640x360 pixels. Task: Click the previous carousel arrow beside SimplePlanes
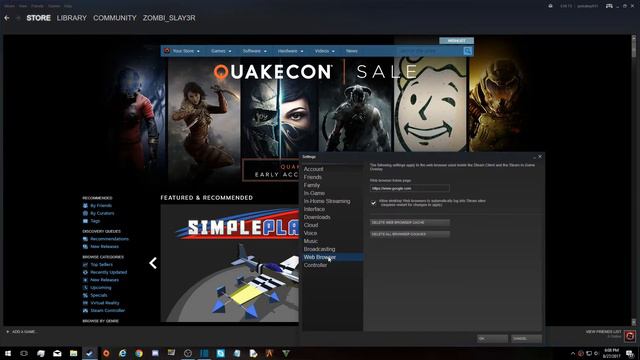coord(153,263)
